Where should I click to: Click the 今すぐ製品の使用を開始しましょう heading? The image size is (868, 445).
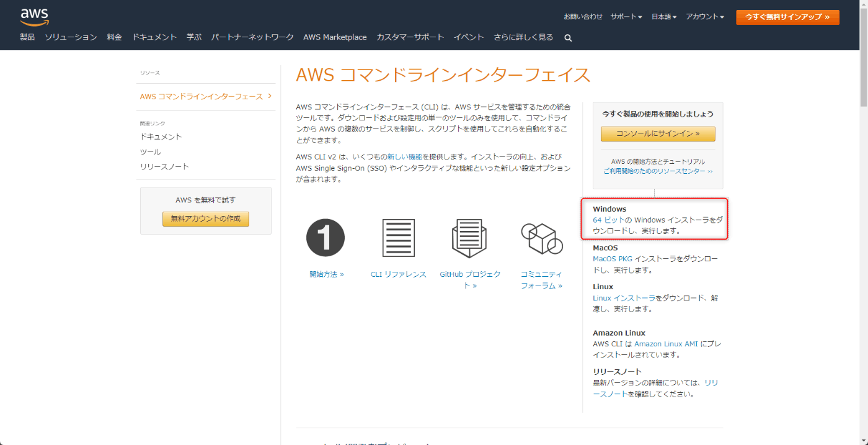tap(658, 114)
